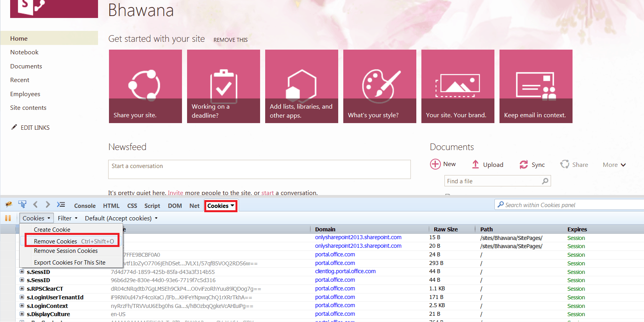Sort cookies by Raw Size column header
Screen dimensions: 644x322
click(x=452, y=229)
